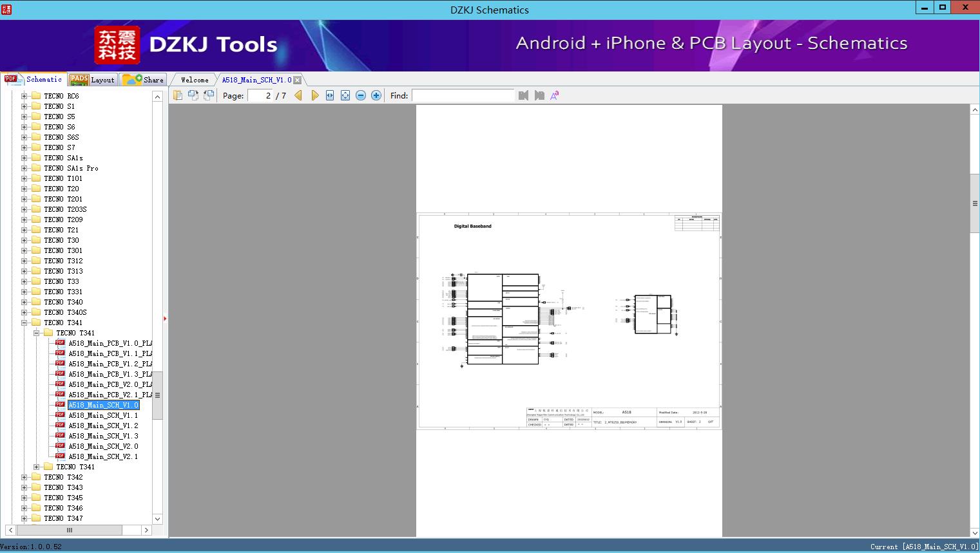
Task: Zoom out of the schematic
Action: pyautogui.click(x=361, y=95)
